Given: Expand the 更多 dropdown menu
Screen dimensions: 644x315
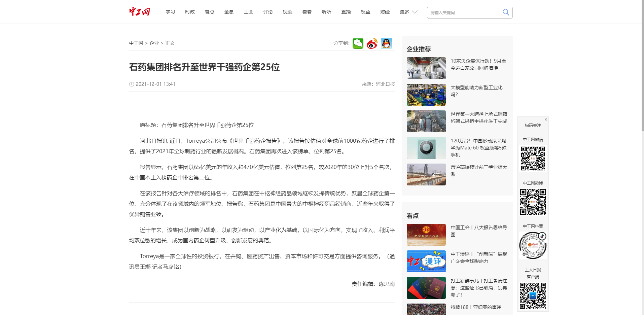Looking at the screenshot, I should tap(408, 12).
